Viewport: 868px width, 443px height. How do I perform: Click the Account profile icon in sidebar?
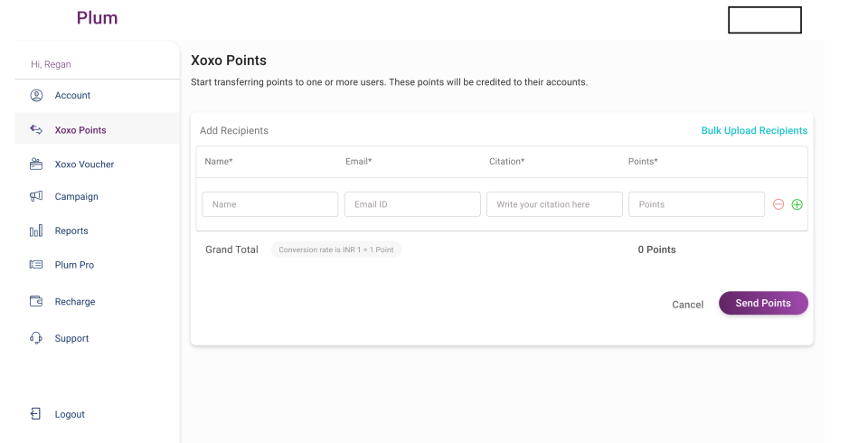[x=36, y=95]
